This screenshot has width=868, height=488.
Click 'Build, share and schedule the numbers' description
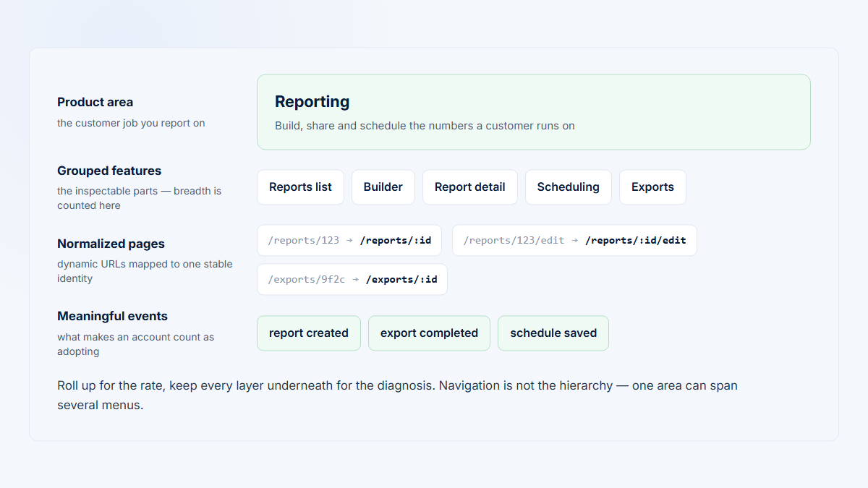coord(425,126)
